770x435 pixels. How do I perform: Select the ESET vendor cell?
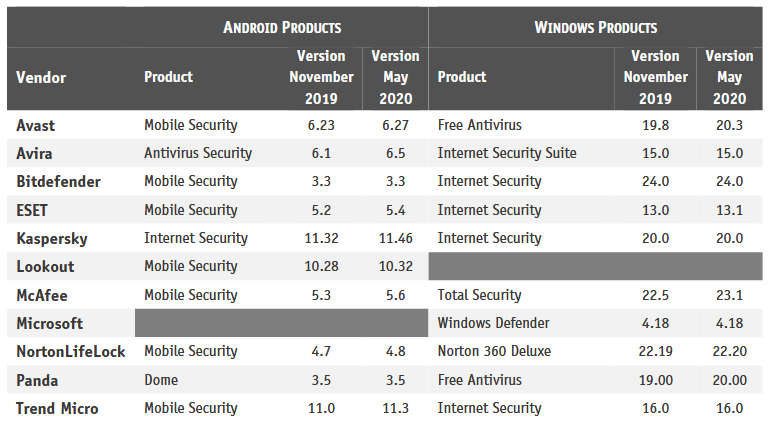34,210
